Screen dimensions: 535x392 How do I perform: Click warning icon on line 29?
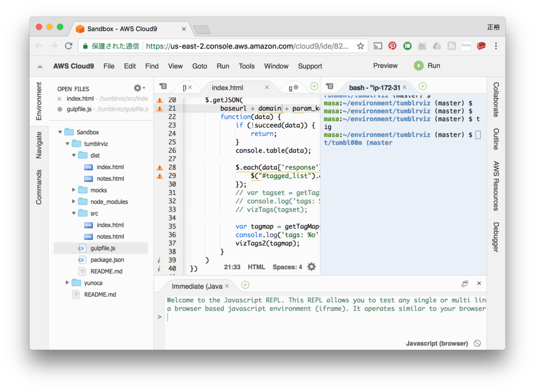(x=160, y=176)
